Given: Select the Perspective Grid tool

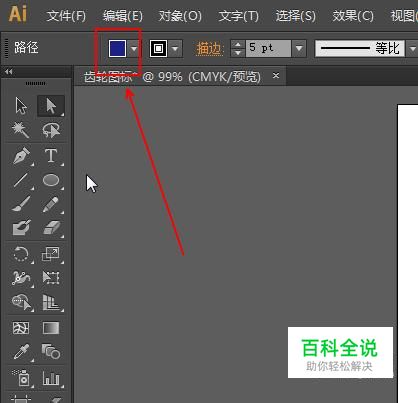Looking at the screenshot, I should 51,302.
